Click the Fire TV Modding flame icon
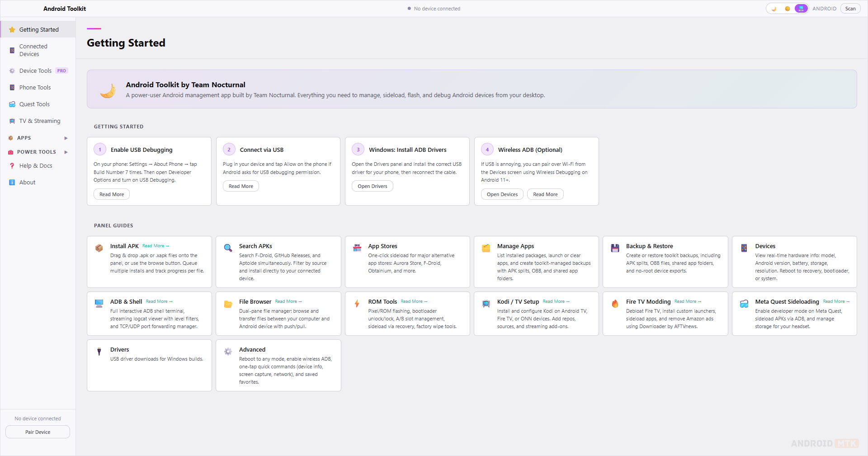The image size is (868, 456). (615, 304)
